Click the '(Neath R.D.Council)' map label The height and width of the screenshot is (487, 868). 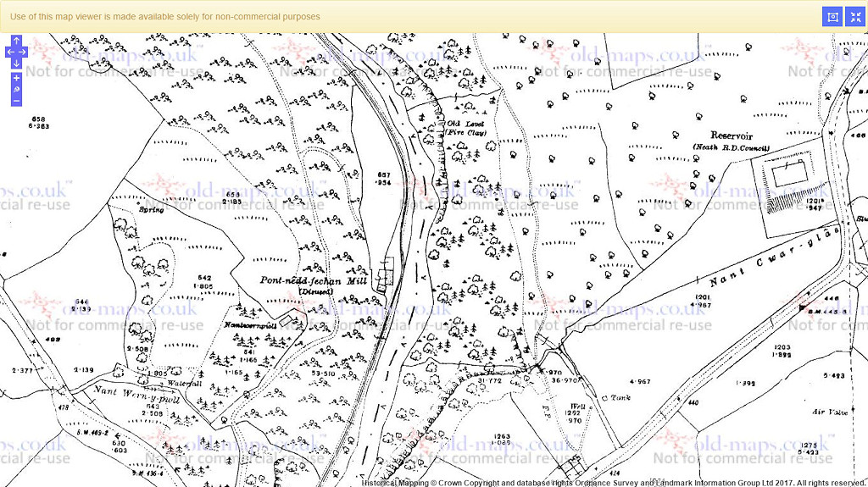pos(731,147)
